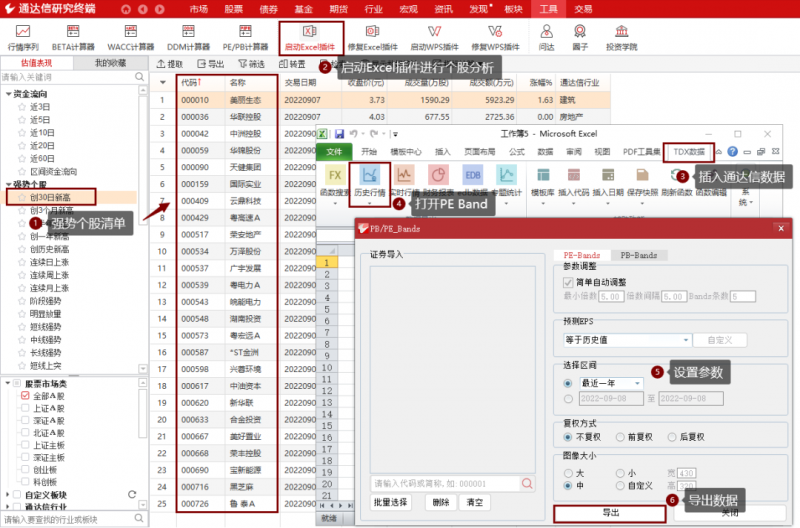This screenshot has height=528, width=800.
Task: Click the search magnifier in PB/PE_Bands dialog
Action: [527, 483]
